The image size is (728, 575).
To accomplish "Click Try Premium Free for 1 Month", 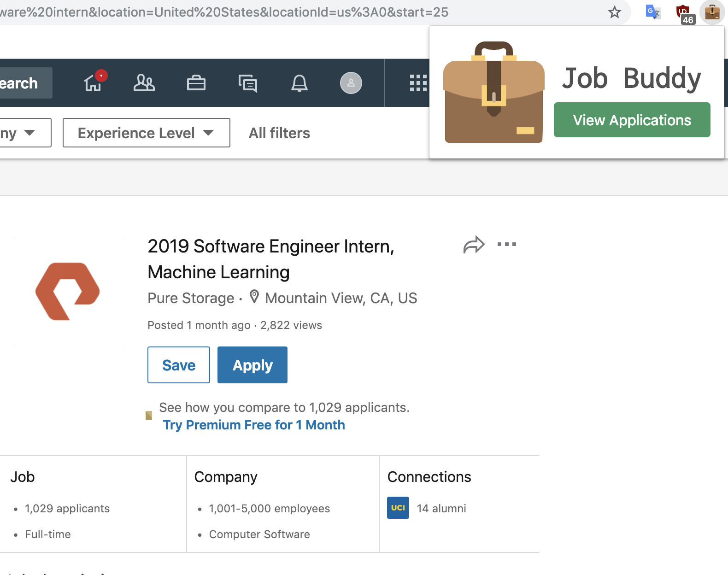I will tap(254, 425).
